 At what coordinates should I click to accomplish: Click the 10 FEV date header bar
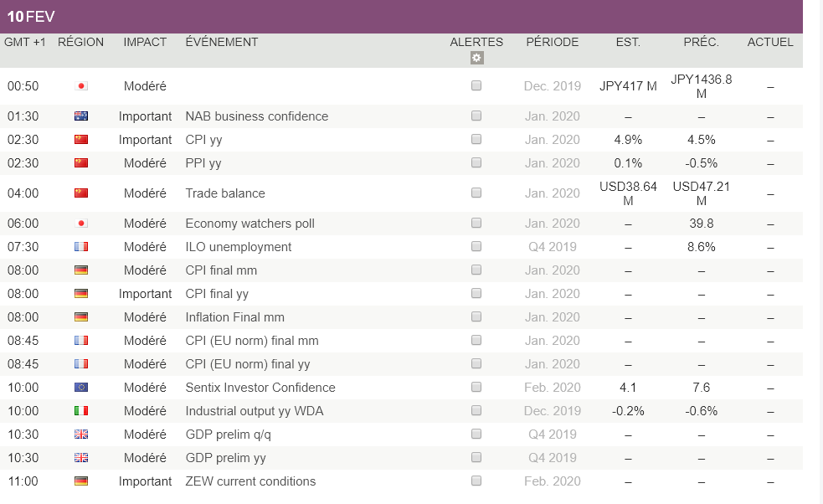pos(401,17)
